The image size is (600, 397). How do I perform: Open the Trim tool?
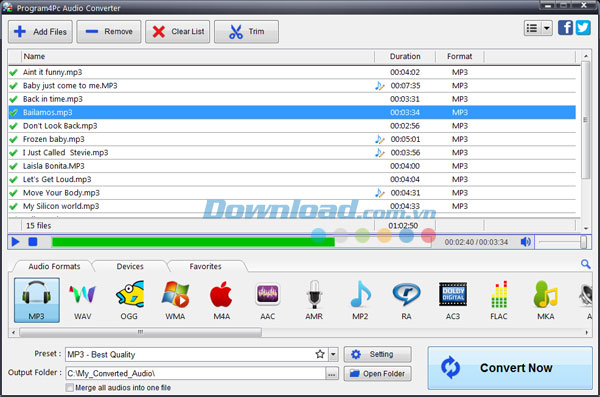click(x=246, y=31)
